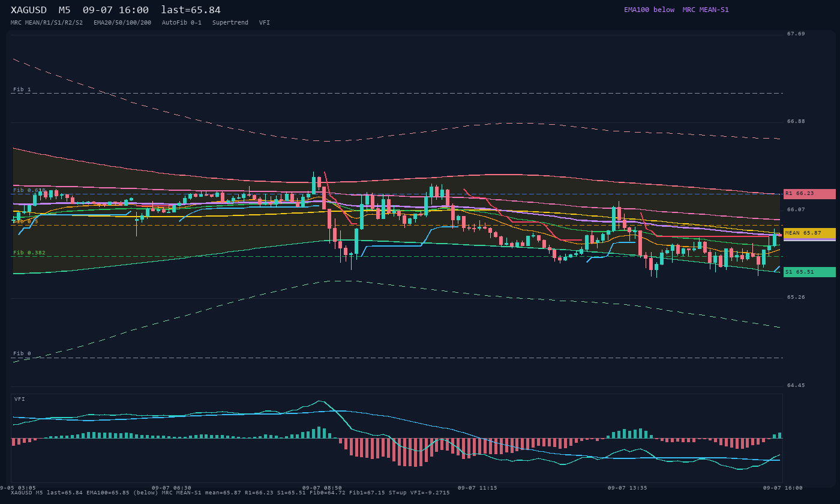Click the Fib 0 level label
Viewport: 840px width, 504px height.
coord(22,353)
